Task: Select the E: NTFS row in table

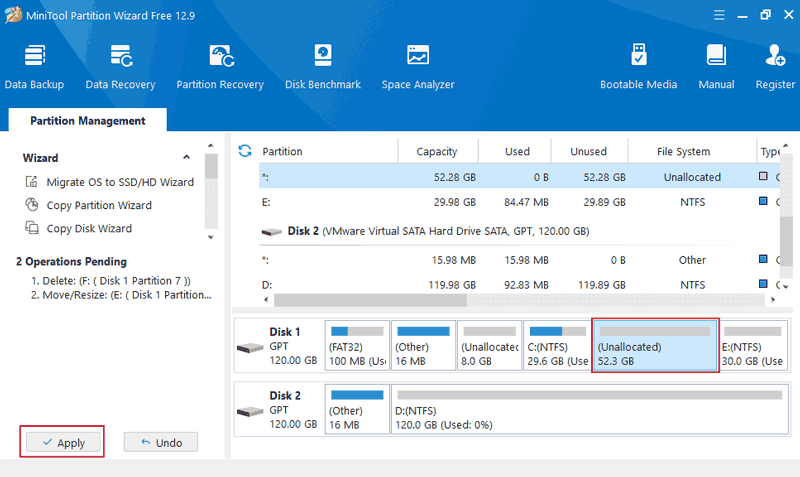Action: coord(500,201)
